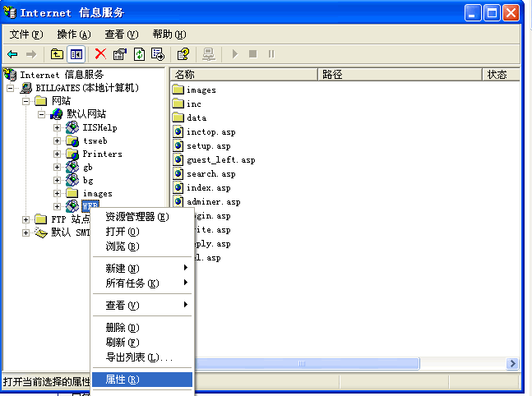Sort by the 状态 column header
Screen dimensions: 532x396
click(x=501, y=75)
